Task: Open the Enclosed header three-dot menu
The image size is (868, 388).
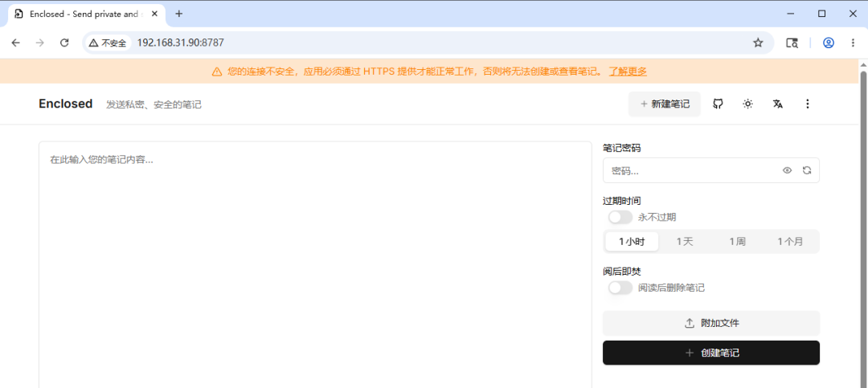Action: tap(808, 104)
